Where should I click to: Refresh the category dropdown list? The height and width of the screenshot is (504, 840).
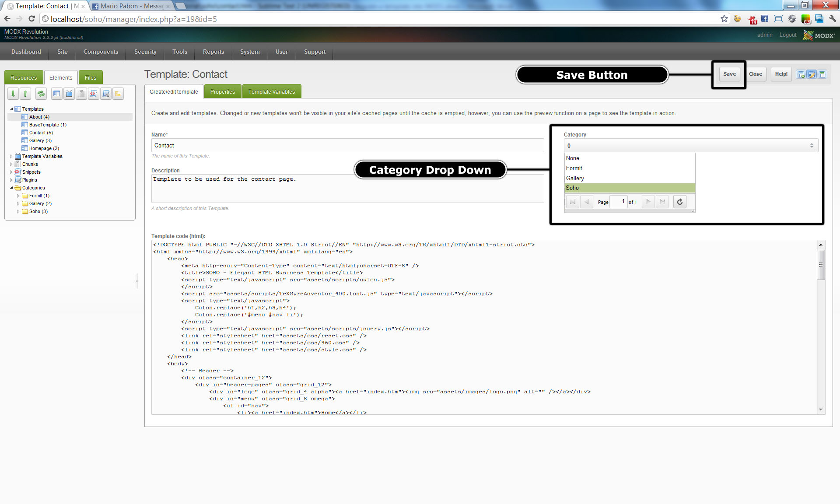pos(680,202)
